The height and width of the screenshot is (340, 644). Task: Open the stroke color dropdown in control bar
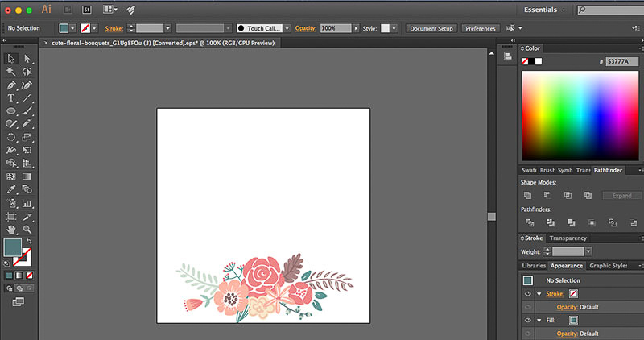[94, 28]
